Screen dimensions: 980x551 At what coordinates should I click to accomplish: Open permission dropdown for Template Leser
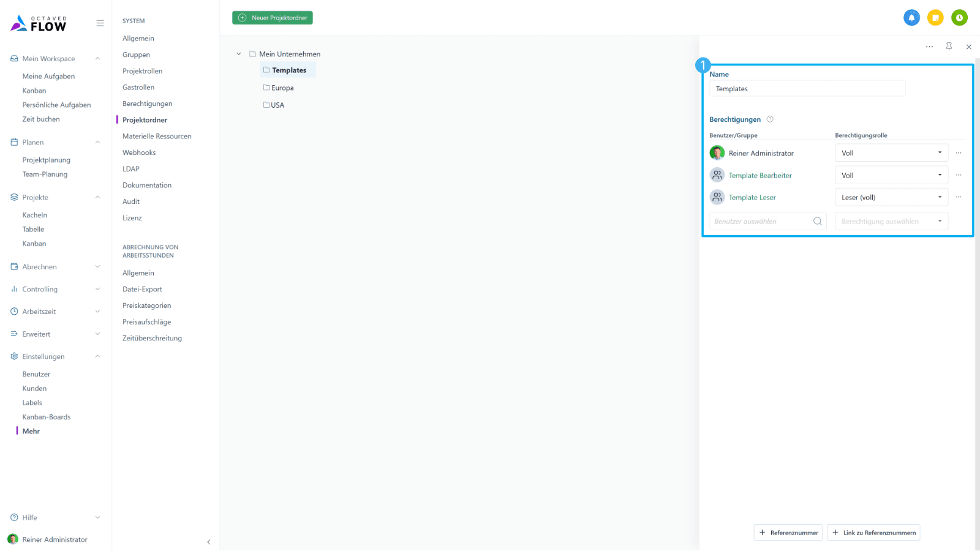coord(891,197)
